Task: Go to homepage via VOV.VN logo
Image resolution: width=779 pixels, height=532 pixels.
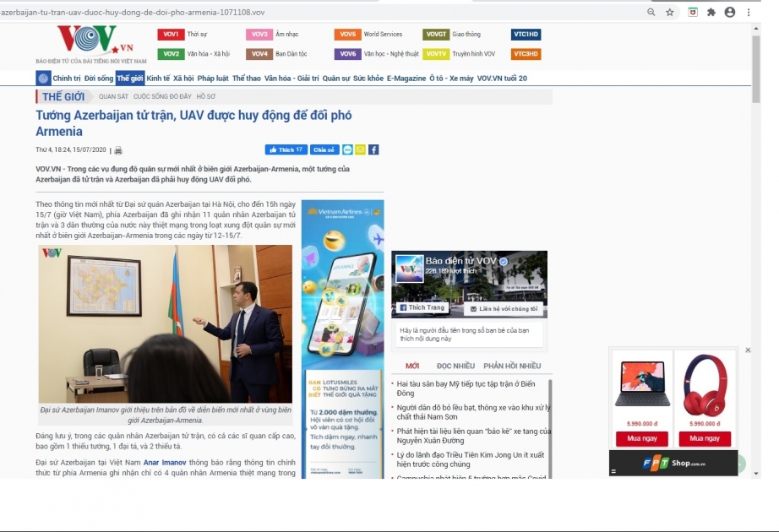Action: tap(91, 44)
